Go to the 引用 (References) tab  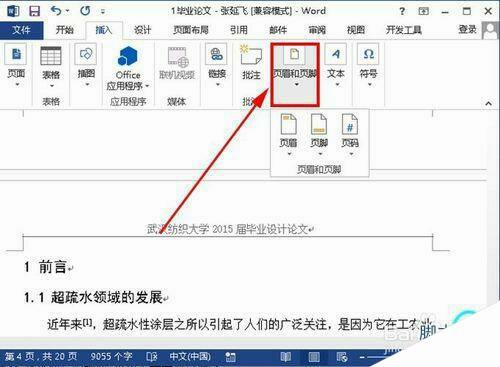tap(239, 30)
